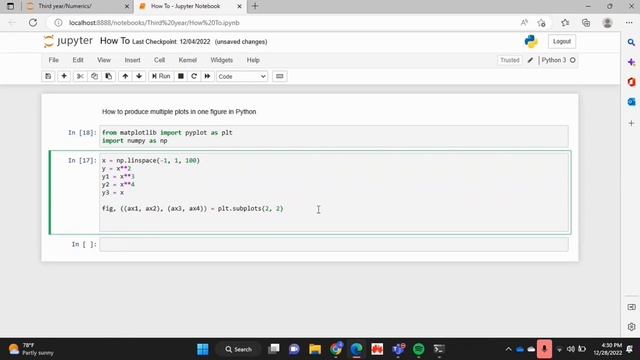Click the microphone recording tray icon
Image resolution: width=640 pixels, height=360 pixels.
(x=544, y=349)
